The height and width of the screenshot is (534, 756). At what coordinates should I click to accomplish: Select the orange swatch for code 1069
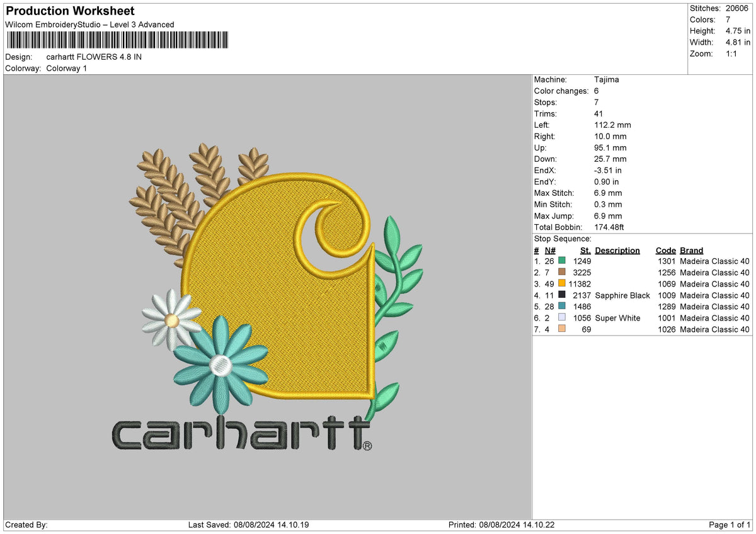[562, 283]
